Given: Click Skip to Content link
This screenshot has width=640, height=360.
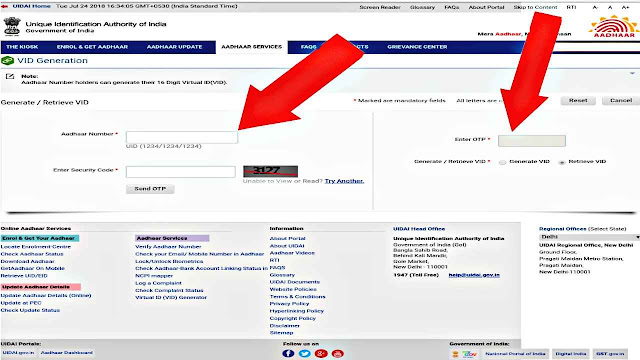Looking at the screenshot, I should 535,7.
